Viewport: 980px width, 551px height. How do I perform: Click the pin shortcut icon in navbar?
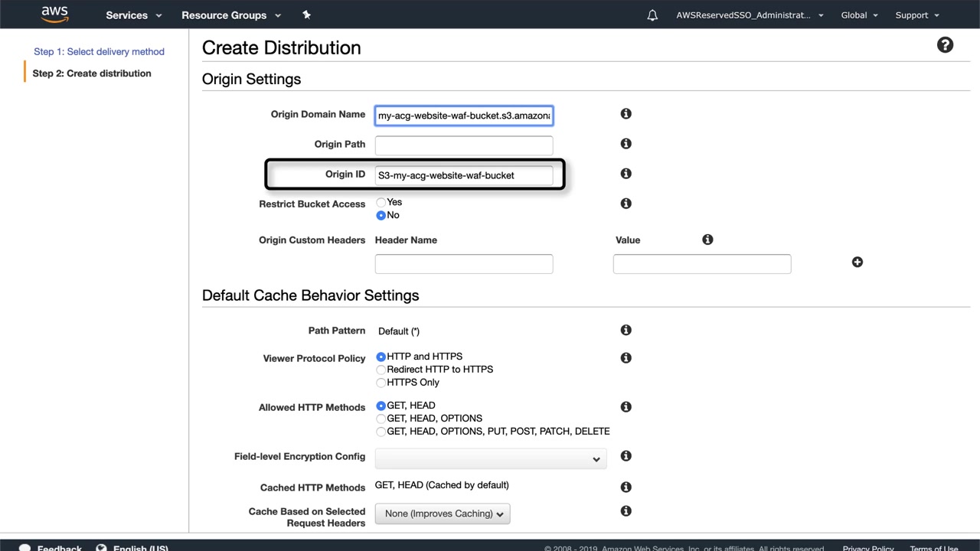[x=307, y=15]
